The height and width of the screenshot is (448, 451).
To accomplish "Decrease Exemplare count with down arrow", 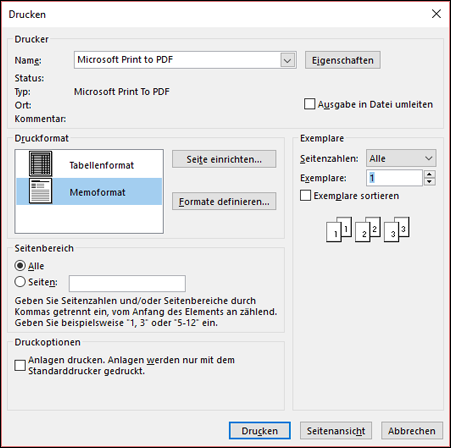I will pos(430,182).
